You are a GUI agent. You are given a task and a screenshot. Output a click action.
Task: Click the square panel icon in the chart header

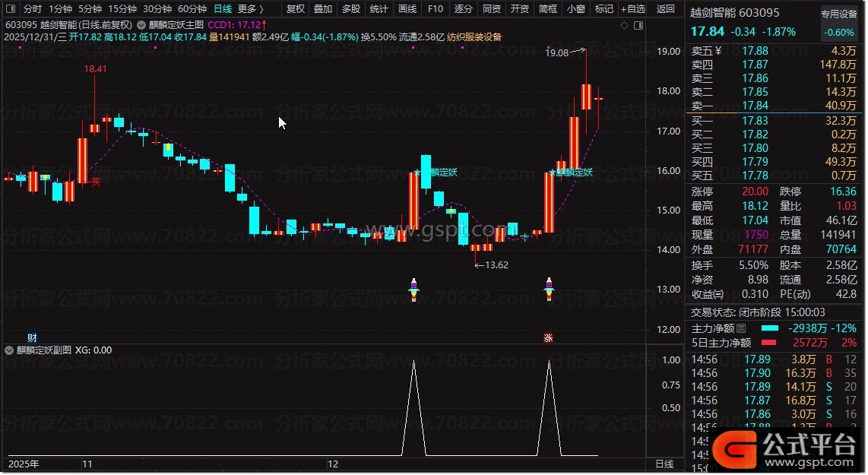636,25
